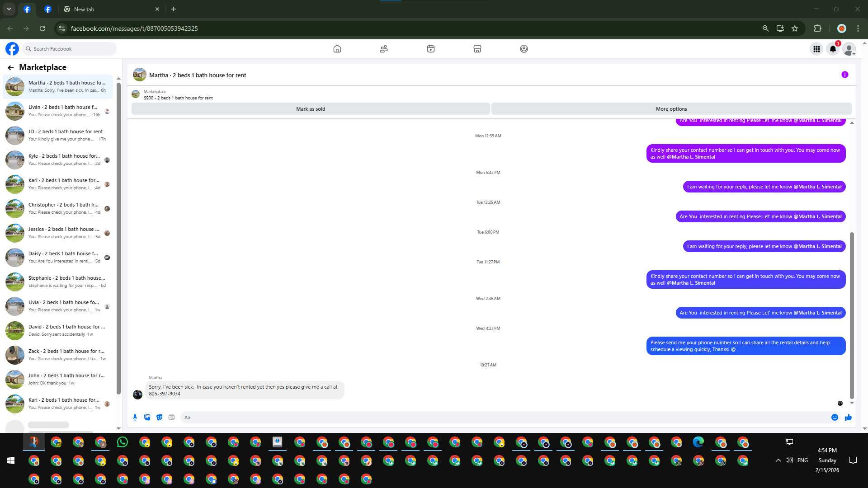The width and height of the screenshot is (868, 488).
Task: Open the browser zoom magnifier icon
Action: tap(765, 28)
